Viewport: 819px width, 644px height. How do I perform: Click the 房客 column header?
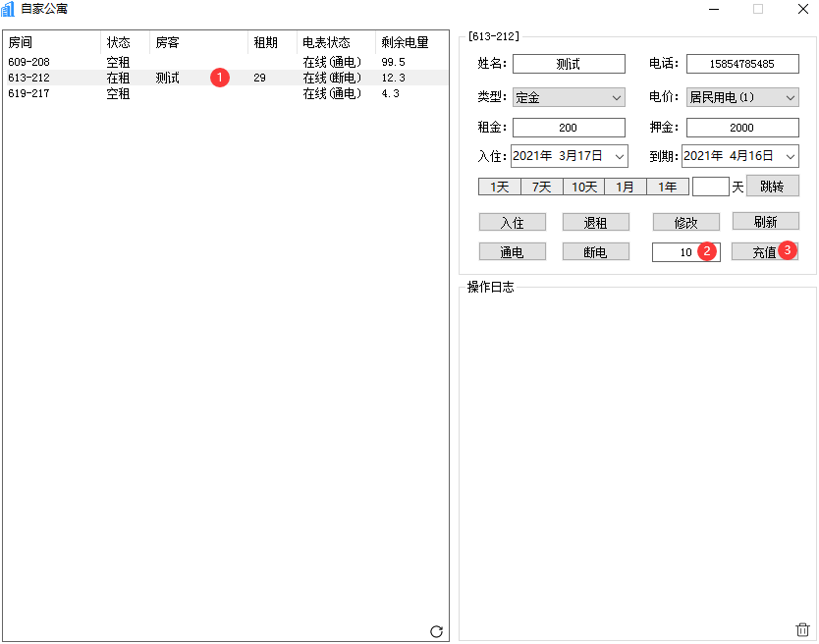198,42
